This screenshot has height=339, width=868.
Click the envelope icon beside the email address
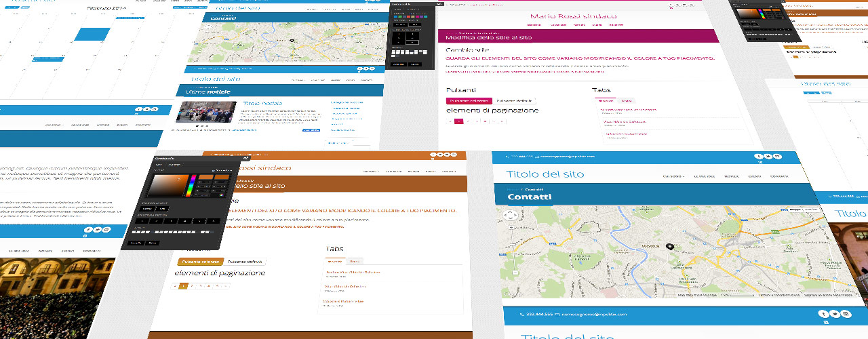pyautogui.click(x=557, y=315)
